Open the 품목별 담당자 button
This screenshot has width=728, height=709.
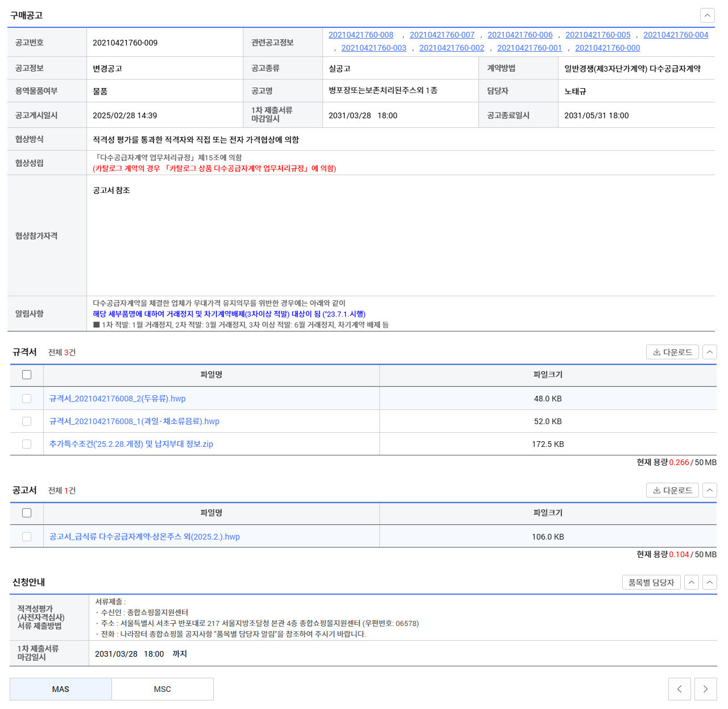[651, 582]
